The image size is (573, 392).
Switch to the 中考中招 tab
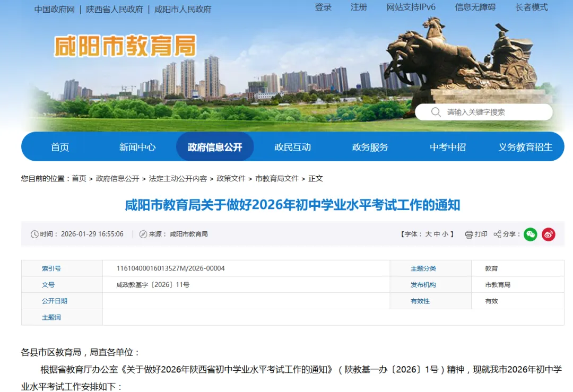click(447, 147)
